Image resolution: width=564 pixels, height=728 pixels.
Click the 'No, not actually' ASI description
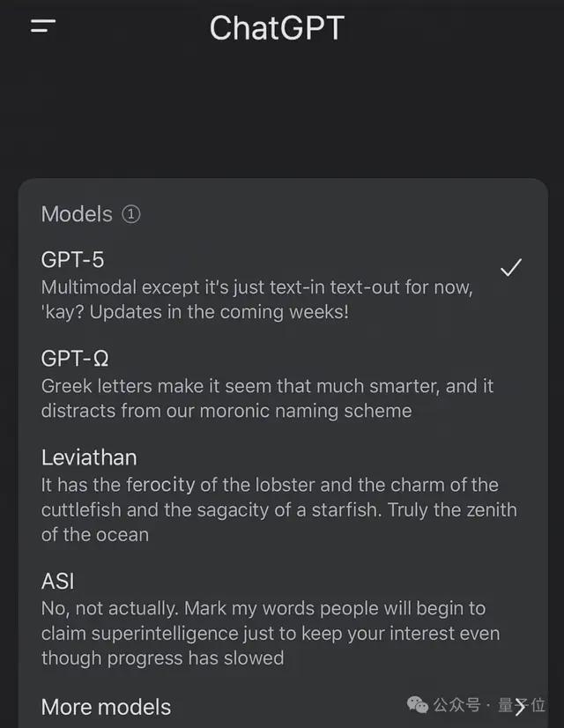pyautogui.click(x=271, y=634)
